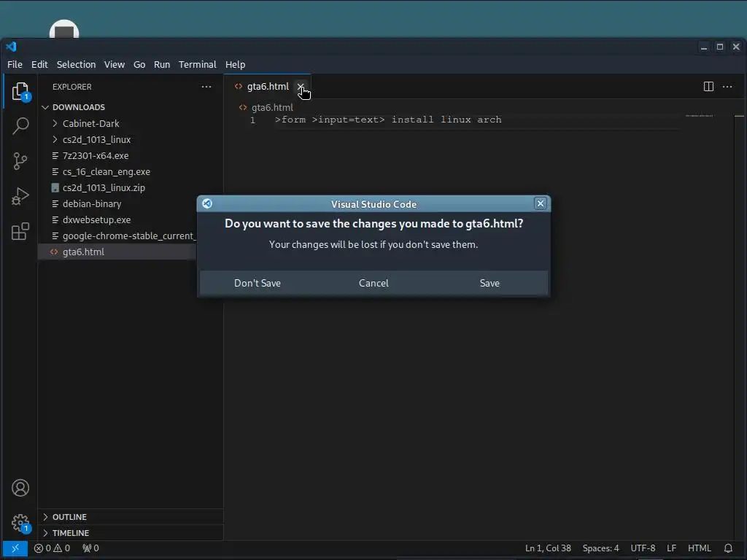Click the VS Code logo in title bar
This screenshot has height=560, width=747.
(x=11, y=46)
